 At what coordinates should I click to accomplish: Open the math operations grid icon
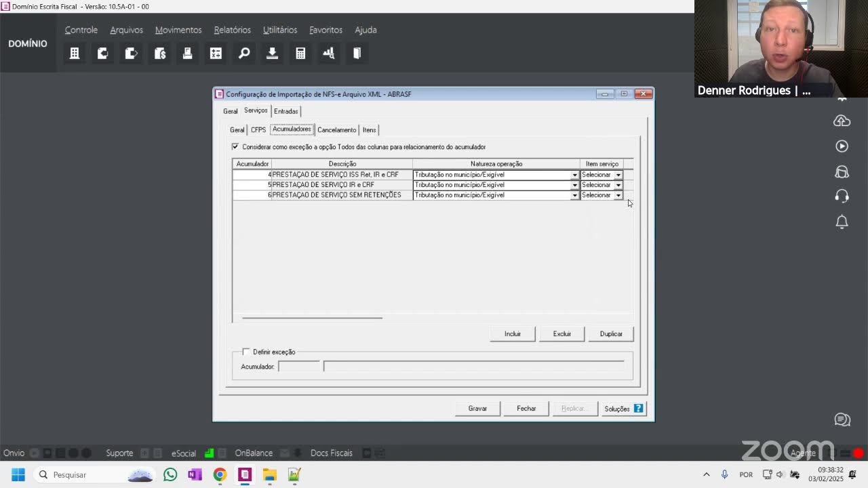point(216,54)
